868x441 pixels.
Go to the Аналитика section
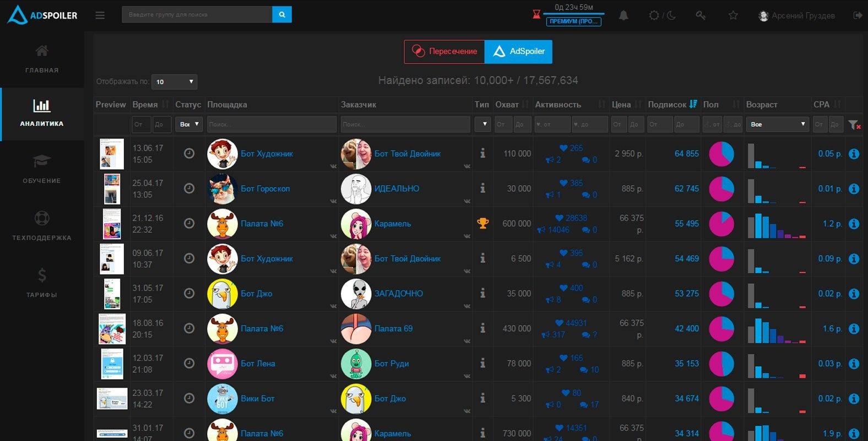(42, 114)
